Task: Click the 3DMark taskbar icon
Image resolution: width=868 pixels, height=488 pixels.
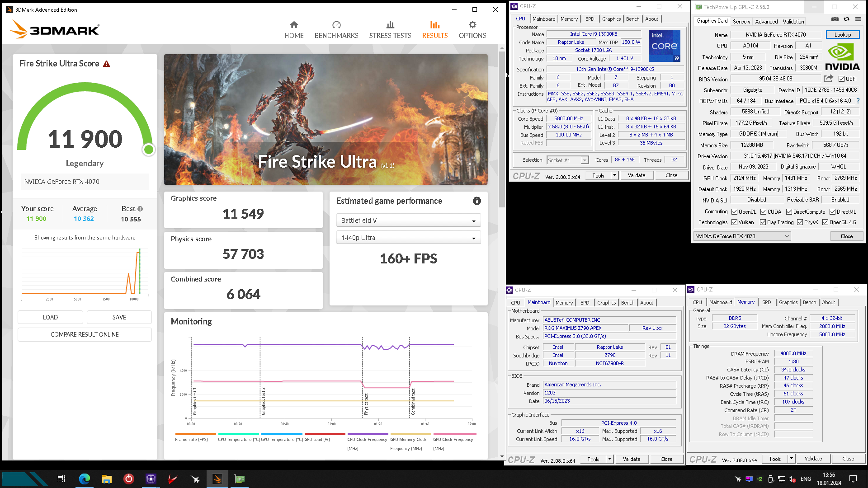Action: click(217, 479)
